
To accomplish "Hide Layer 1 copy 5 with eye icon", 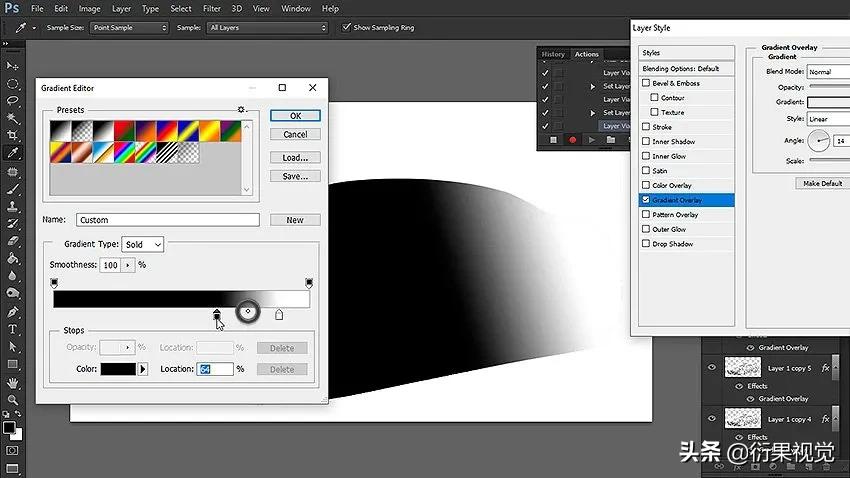I will pos(712,369).
